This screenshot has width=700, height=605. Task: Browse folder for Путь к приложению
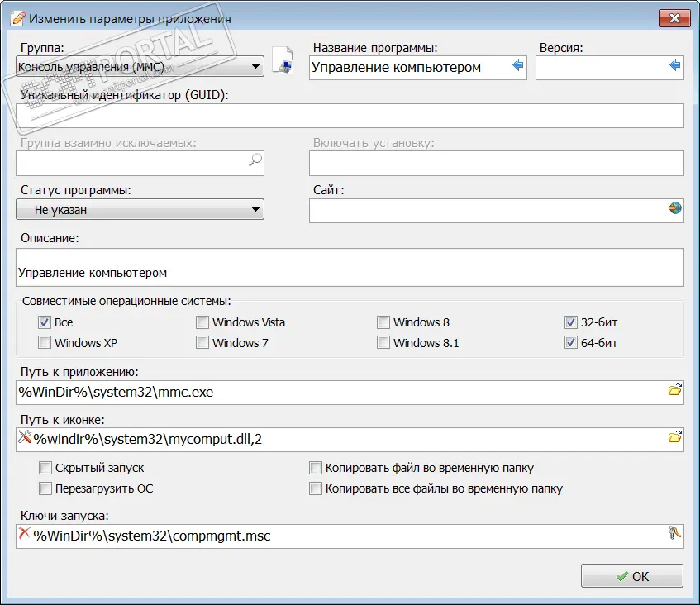[x=675, y=390]
